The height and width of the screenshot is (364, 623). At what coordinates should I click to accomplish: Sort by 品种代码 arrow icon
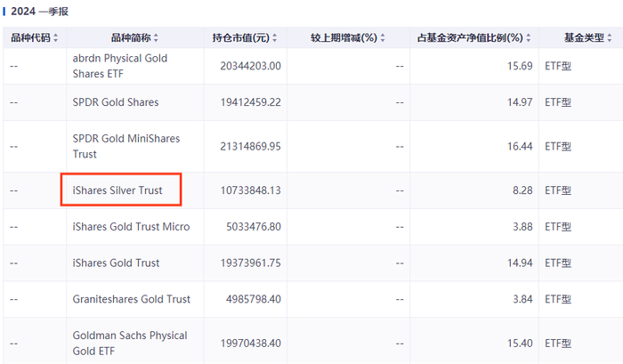55,38
